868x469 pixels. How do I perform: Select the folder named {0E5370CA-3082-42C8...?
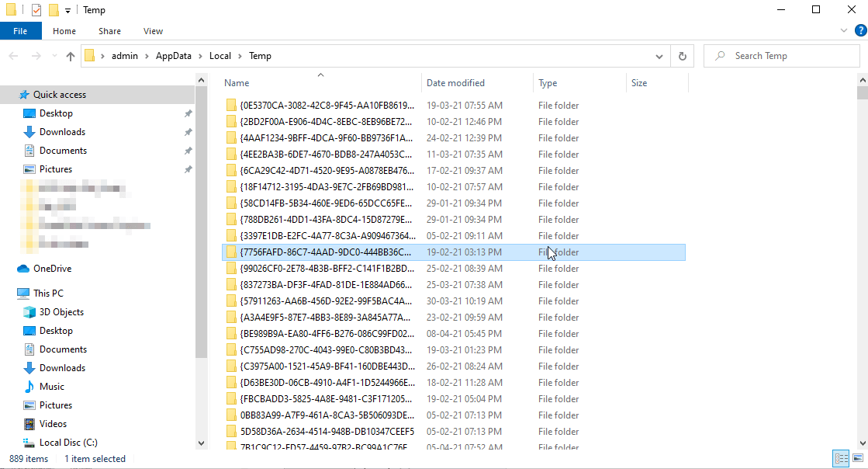coord(326,105)
